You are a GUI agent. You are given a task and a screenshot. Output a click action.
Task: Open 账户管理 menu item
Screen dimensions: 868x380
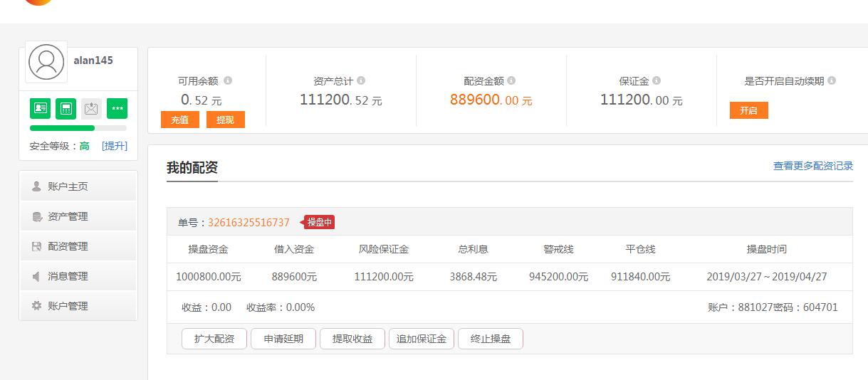click(x=78, y=306)
